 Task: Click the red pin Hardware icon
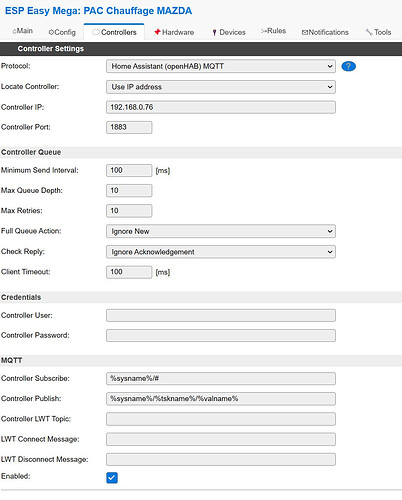pos(157,32)
